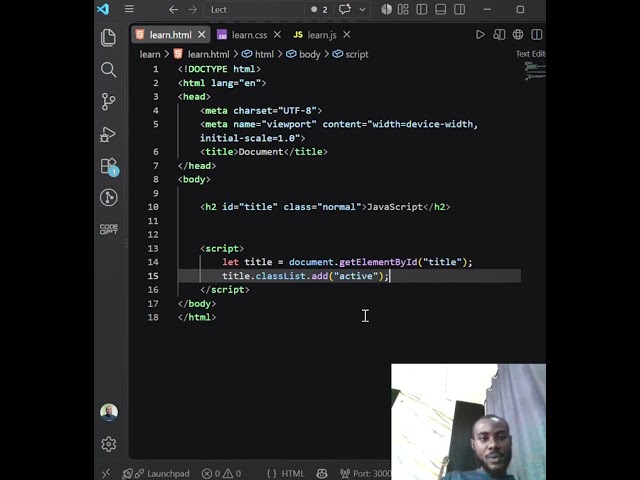Viewport: 640px width, 480px height.
Task: Open the Accounts avatar menu
Action: (109, 412)
